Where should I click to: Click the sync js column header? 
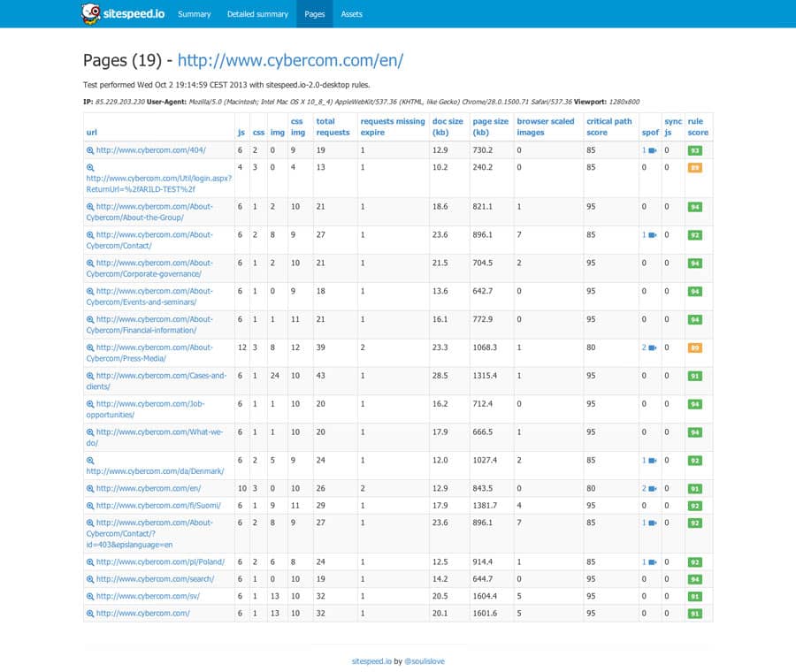[673, 127]
